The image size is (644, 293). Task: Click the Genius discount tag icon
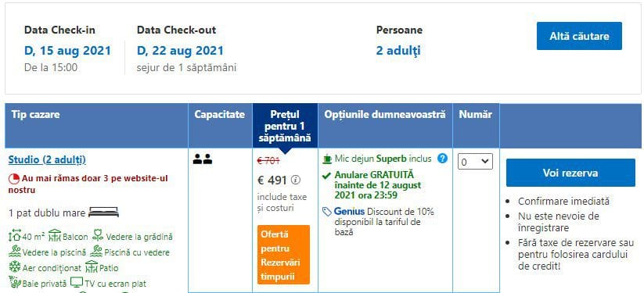tap(327, 212)
